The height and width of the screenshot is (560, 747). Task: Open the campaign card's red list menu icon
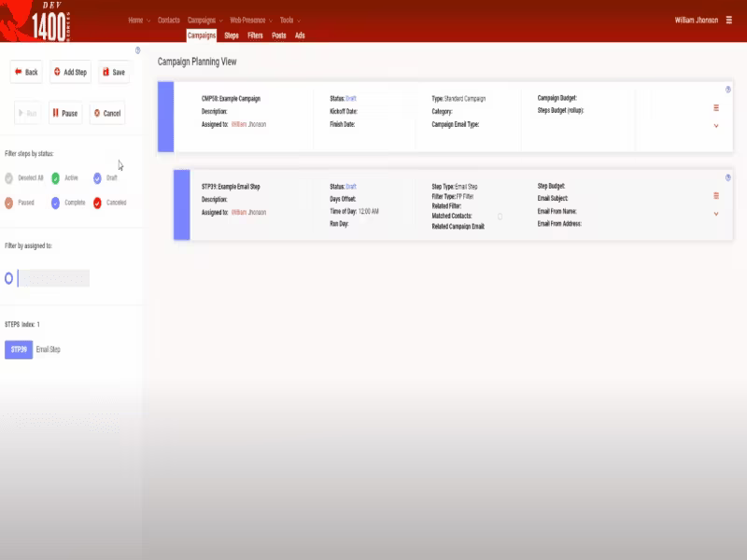click(716, 108)
